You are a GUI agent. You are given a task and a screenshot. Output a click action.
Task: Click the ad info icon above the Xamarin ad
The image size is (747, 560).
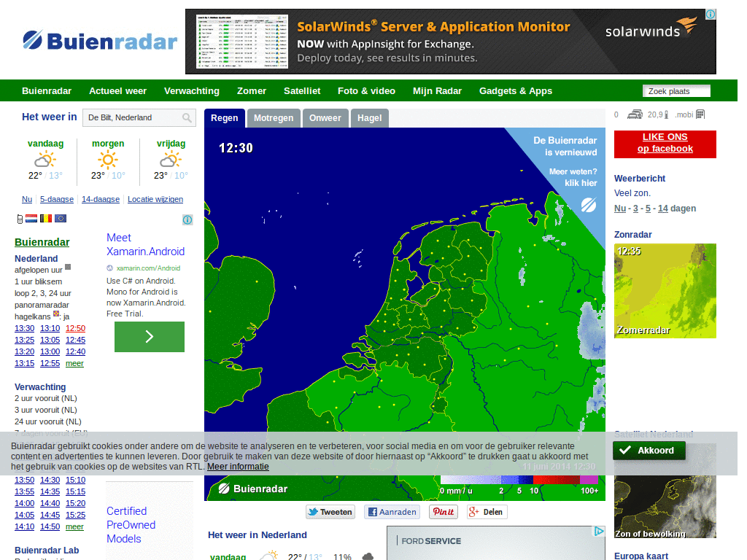[187, 219]
